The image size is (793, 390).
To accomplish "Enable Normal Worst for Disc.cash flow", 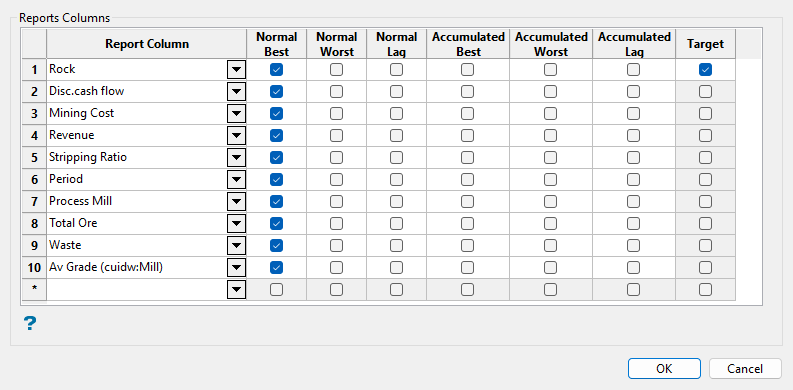I will (336, 92).
